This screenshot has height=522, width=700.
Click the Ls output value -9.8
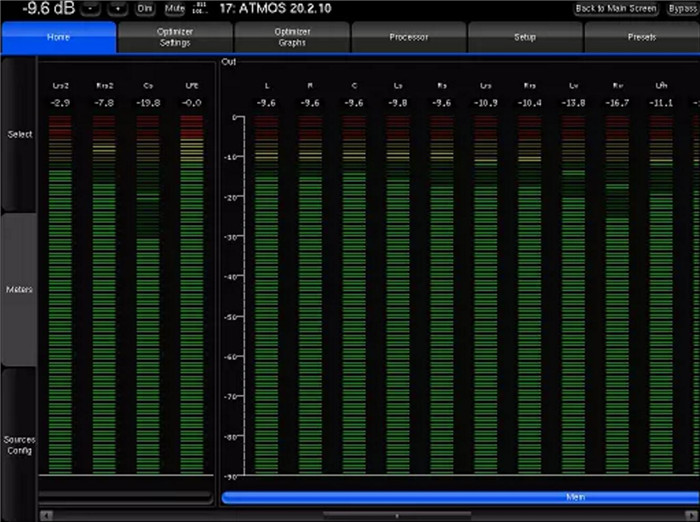[x=398, y=103]
